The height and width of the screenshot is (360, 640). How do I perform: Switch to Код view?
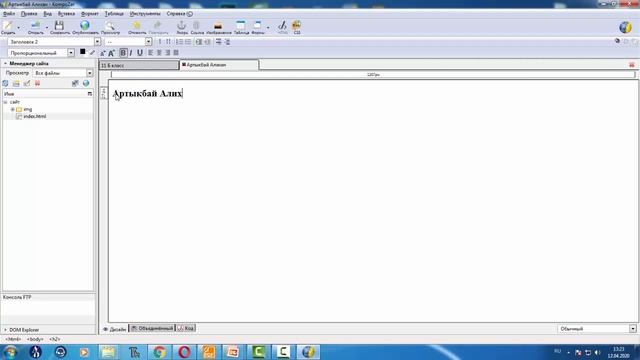186,328
